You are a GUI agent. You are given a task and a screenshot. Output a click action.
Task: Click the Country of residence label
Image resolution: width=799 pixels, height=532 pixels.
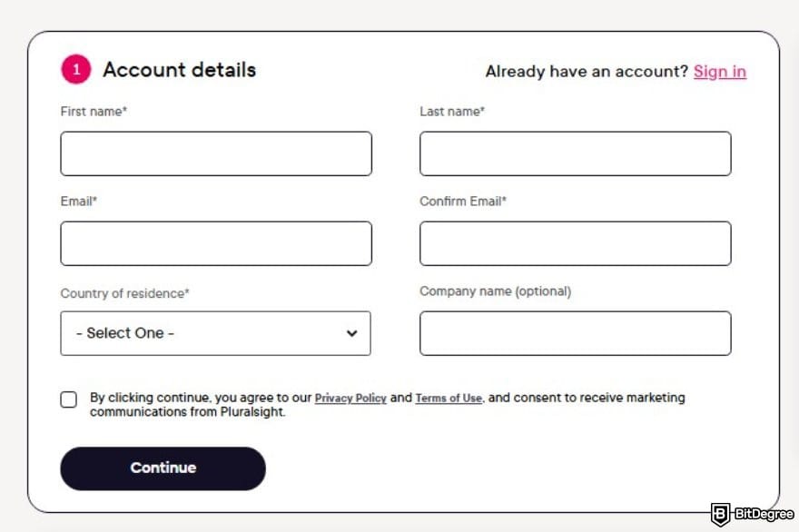point(125,293)
